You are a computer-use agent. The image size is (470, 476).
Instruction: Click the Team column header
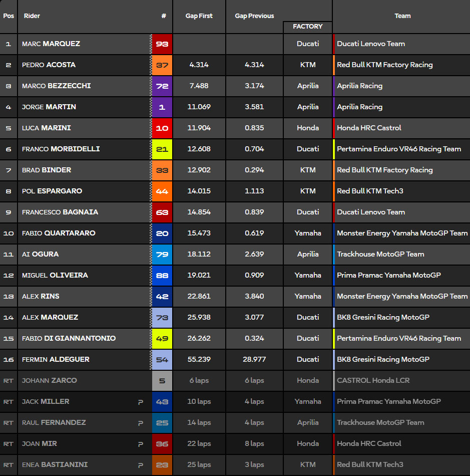pos(402,16)
